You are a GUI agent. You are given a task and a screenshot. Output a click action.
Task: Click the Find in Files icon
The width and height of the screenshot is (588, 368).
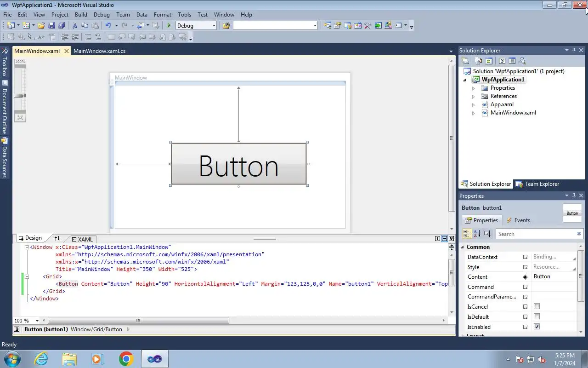point(226,26)
